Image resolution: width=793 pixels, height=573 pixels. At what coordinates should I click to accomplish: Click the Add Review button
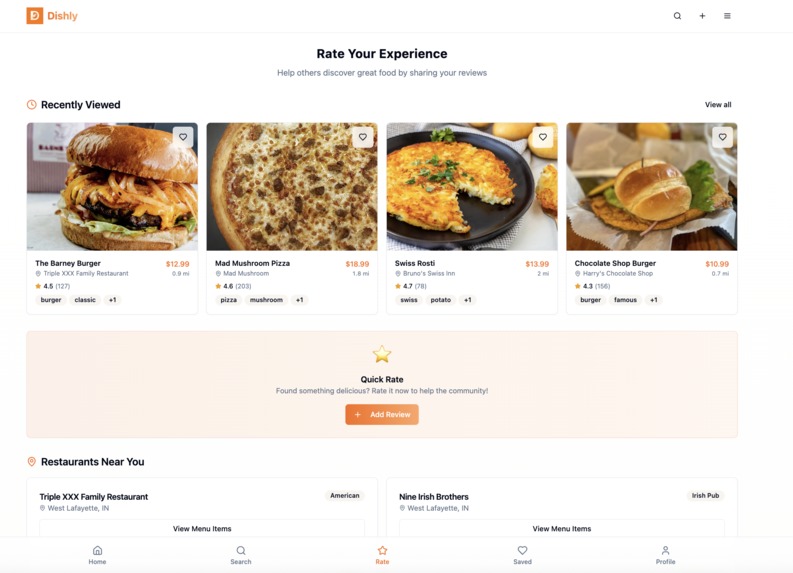[x=382, y=414]
